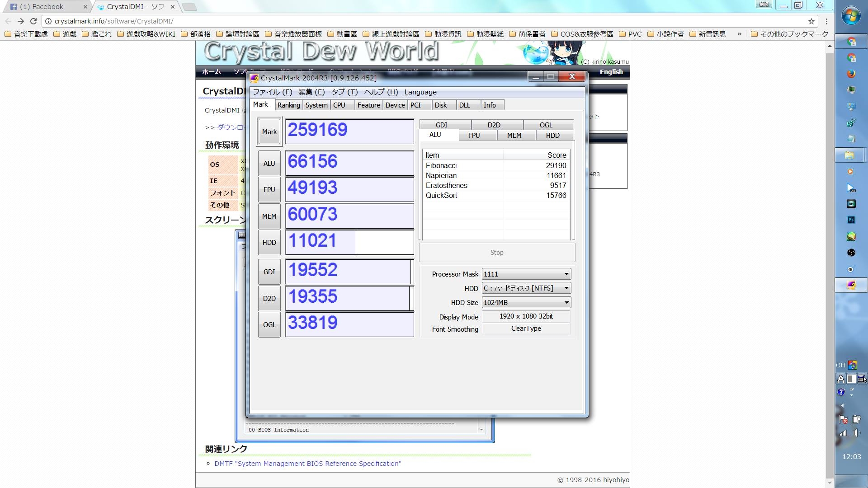The image size is (868, 488).
Task: Open the ファイル (F) menu
Action: pos(273,92)
